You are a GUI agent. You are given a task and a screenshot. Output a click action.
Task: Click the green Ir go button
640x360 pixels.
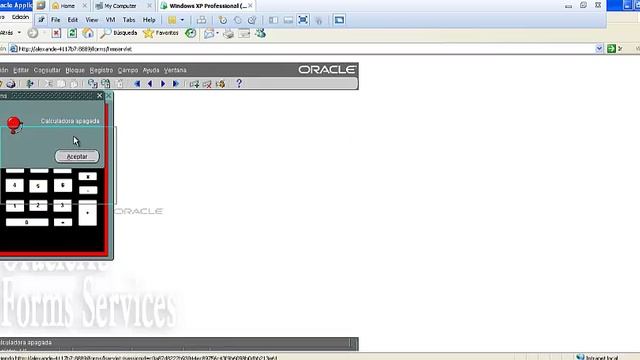tap(615, 49)
